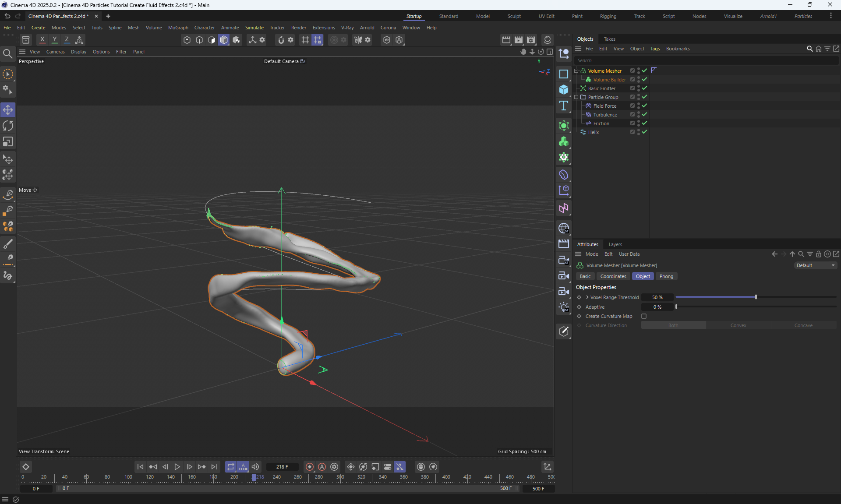Switch to the Coordinates tab
The image size is (841, 504).
[x=613, y=276]
